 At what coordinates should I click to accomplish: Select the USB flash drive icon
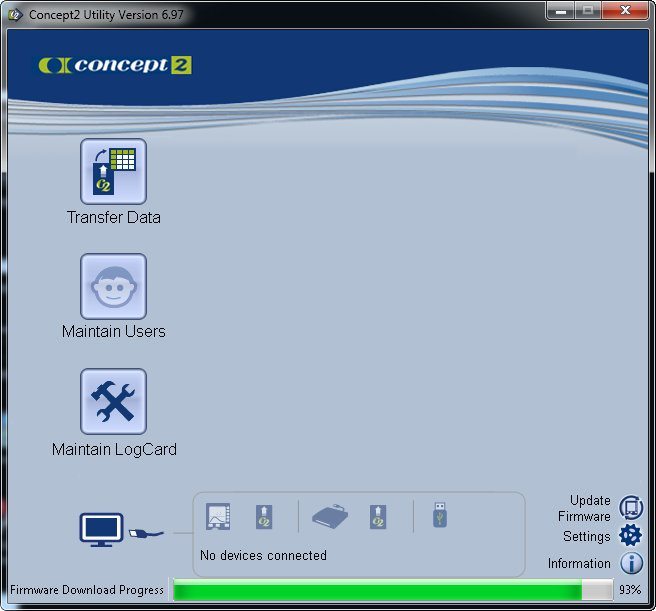click(x=440, y=515)
